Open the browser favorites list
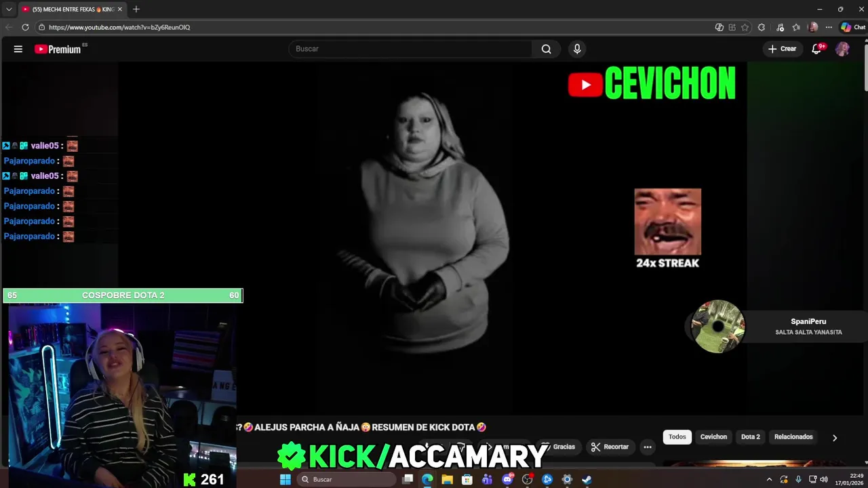 pos(796,27)
